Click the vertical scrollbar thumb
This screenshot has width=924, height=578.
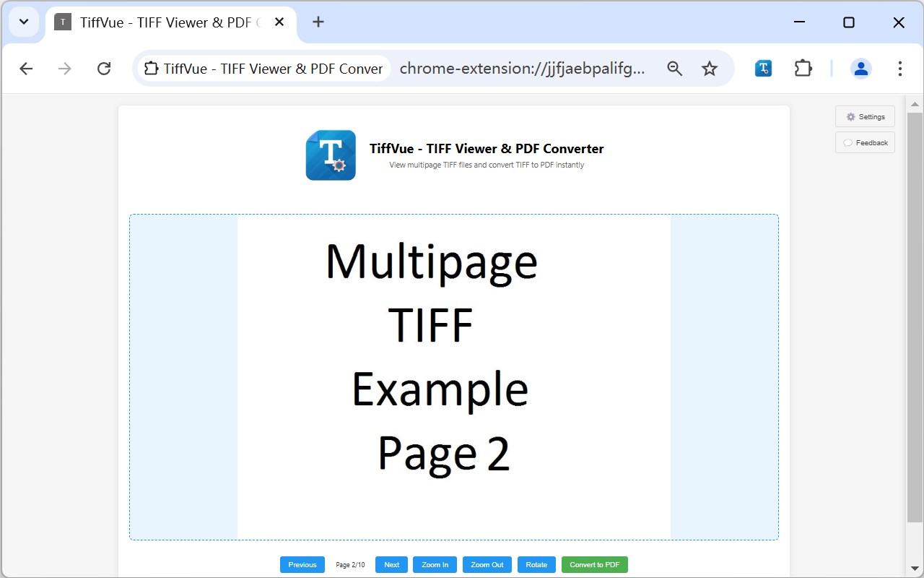[x=915, y=318]
